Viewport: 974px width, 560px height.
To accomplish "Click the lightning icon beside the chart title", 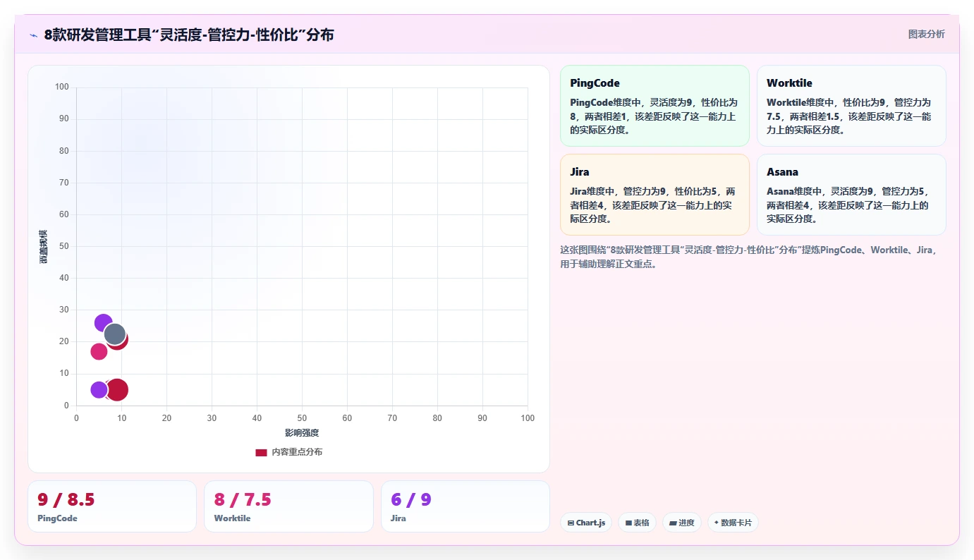I will click(33, 35).
